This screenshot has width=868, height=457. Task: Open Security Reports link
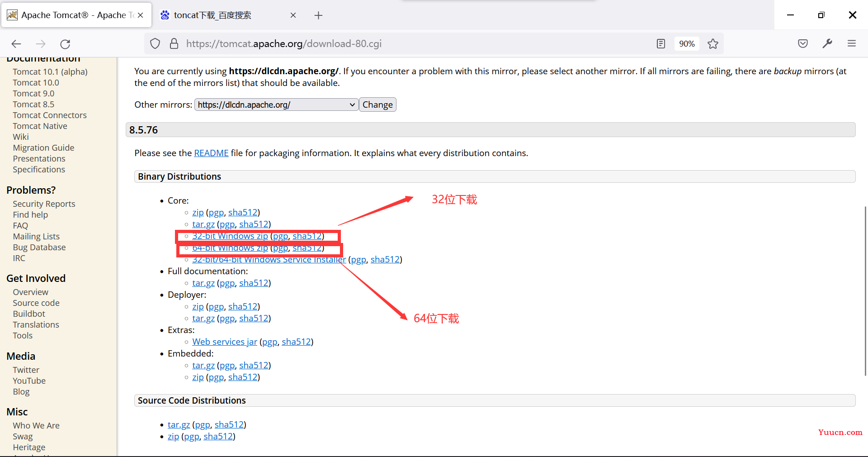(44, 204)
